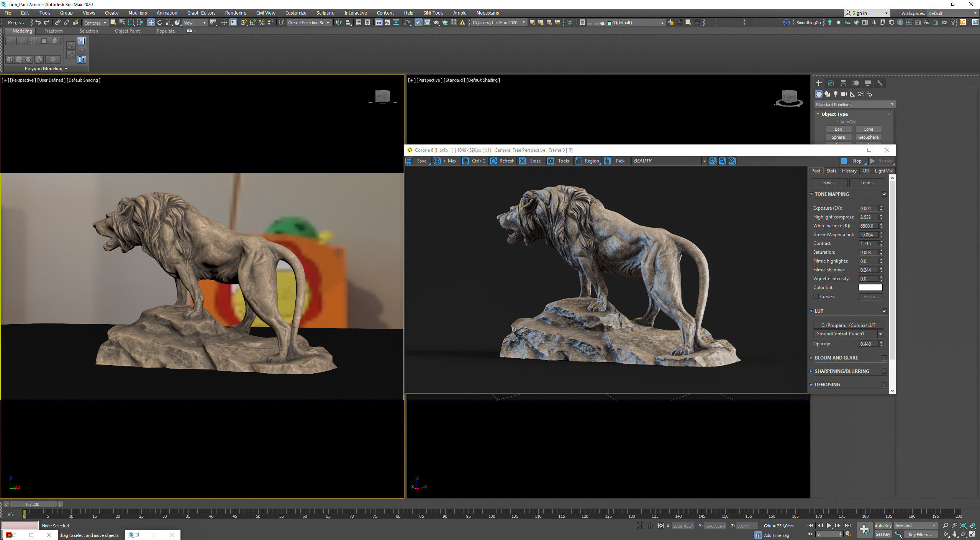Click the white Color tint swatch
This screenshot has width=980, height=540.
pos(870,287)
